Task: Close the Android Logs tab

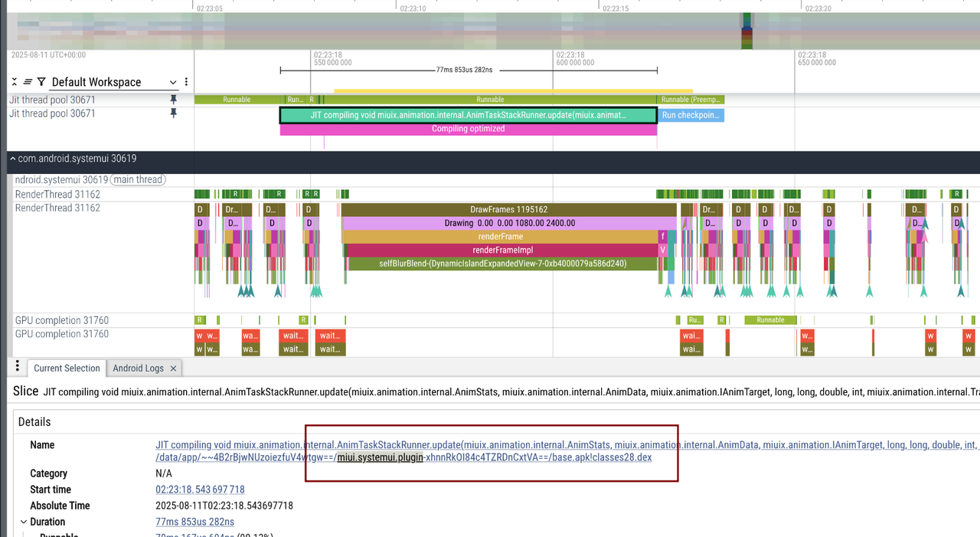Action: (173, 368)
